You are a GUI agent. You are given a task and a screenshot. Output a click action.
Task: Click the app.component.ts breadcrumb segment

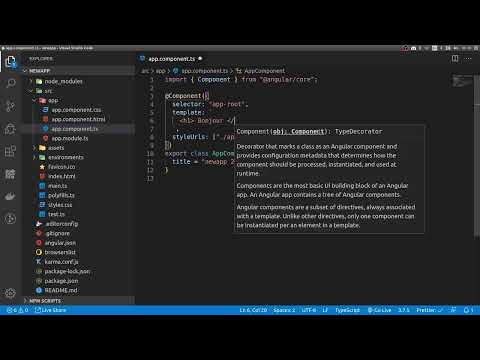pos(201,71)
